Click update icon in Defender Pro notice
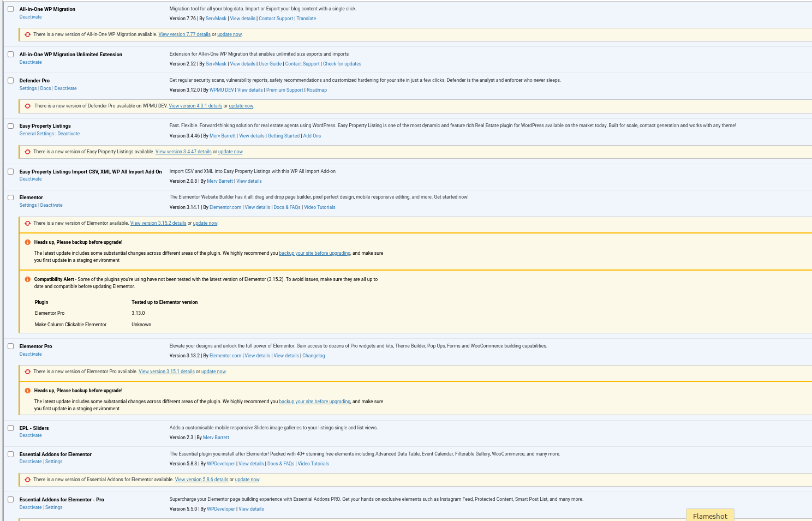 click(x=27, y=106)
